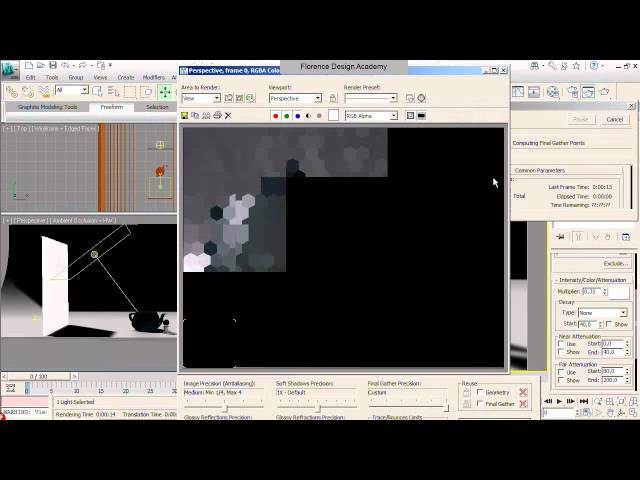
Task: Click the Select Object tool
Action: (97, 91)
